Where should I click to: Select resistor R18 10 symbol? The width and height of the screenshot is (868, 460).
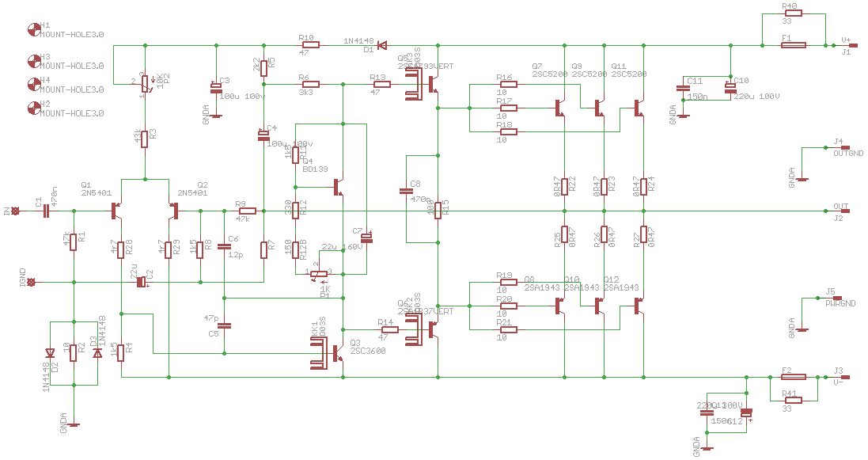point(508,132)
